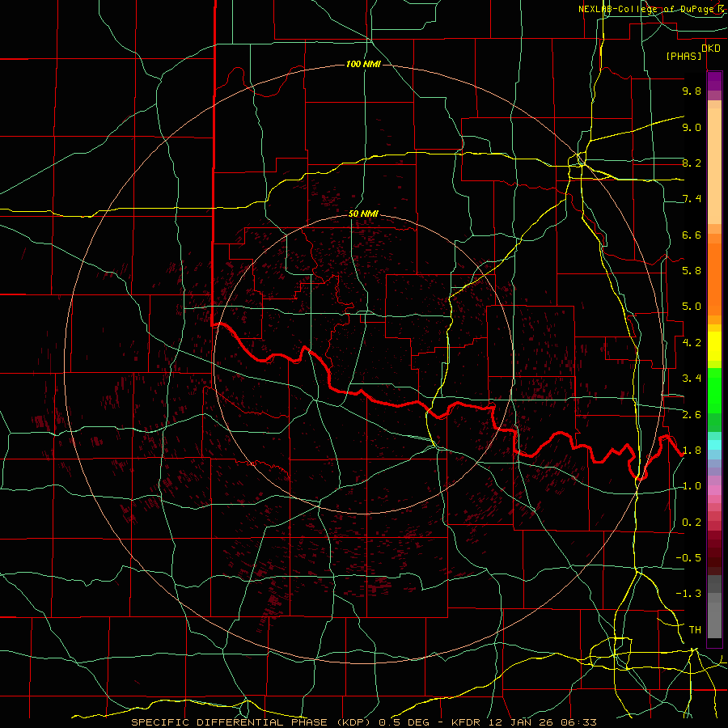Select the 5.0 legend value
Screen dimensions: 728x728
click(x=692, y=307)
